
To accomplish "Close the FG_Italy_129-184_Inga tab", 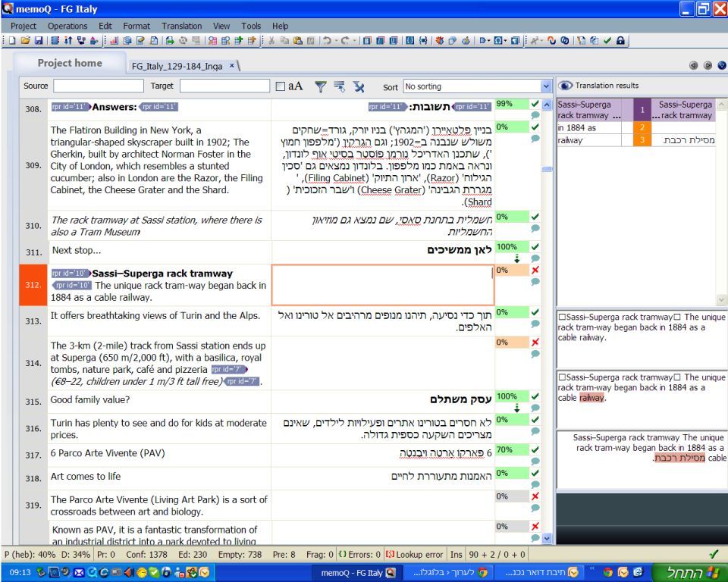I will point(231,66).
